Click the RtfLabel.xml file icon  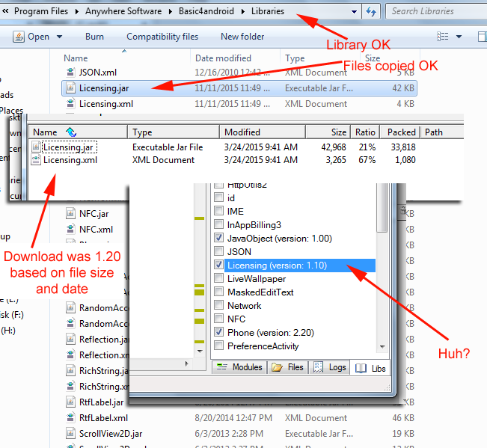point(70,417)
